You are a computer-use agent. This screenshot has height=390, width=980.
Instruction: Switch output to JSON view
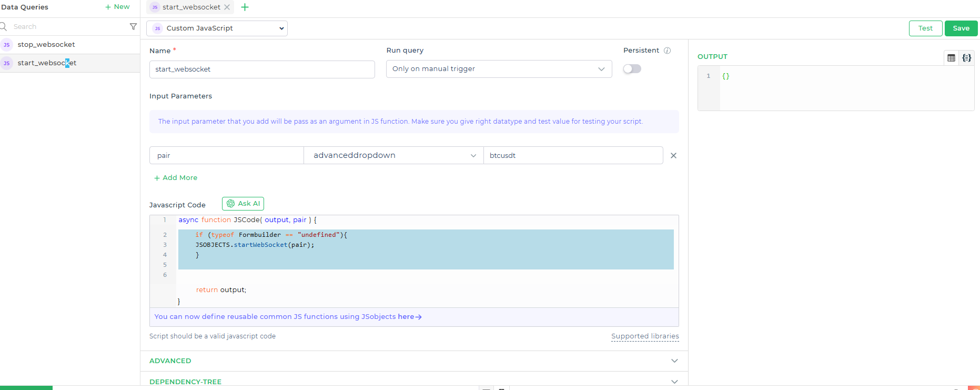pos(966,58)
